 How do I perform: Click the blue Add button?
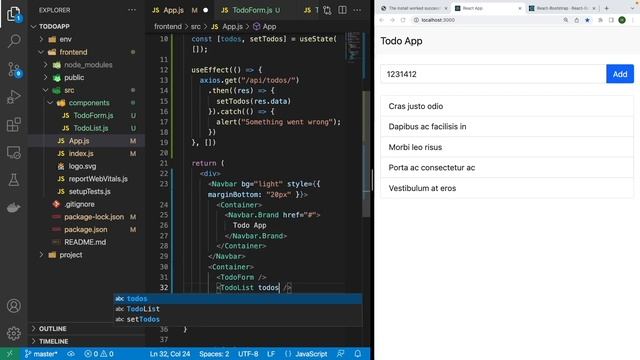click(x=620, y=74)
